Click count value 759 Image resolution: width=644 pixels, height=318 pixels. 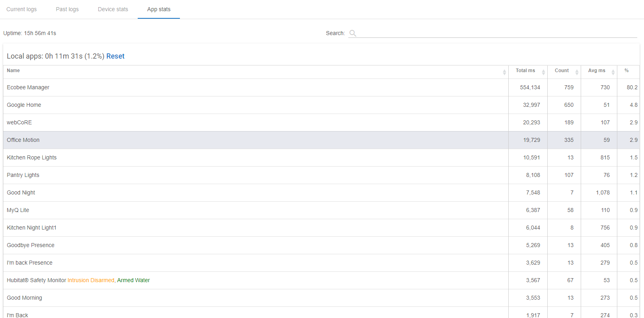pyautogui.click(x=569, y=87)
